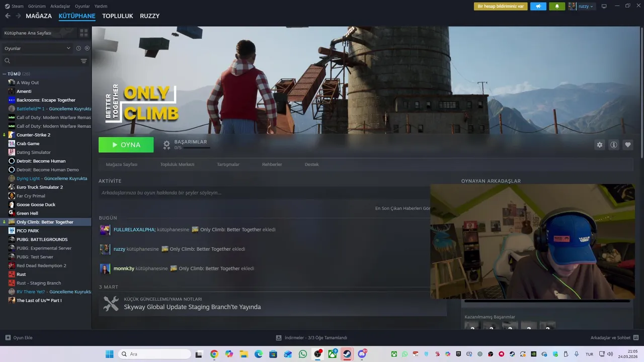Open the Görünüm menu
Image resolution: width=644 pixels, height=362 pixels.
pos(37,7)
